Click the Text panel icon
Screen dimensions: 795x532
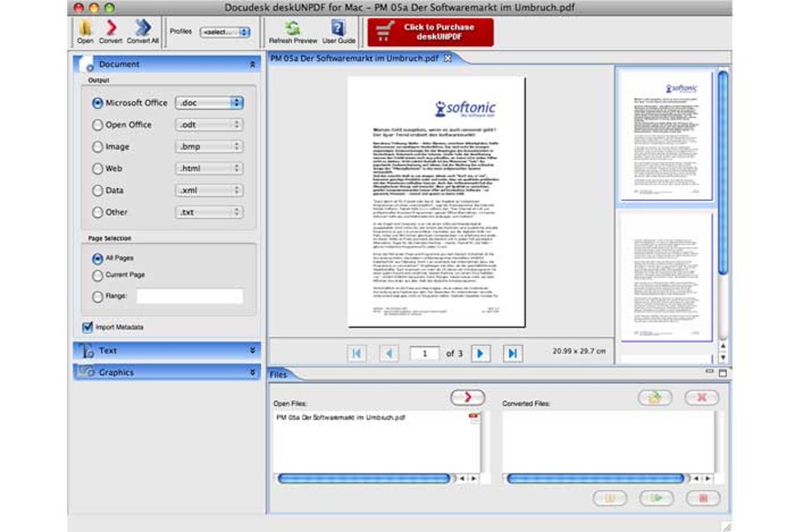coord(87,350)
